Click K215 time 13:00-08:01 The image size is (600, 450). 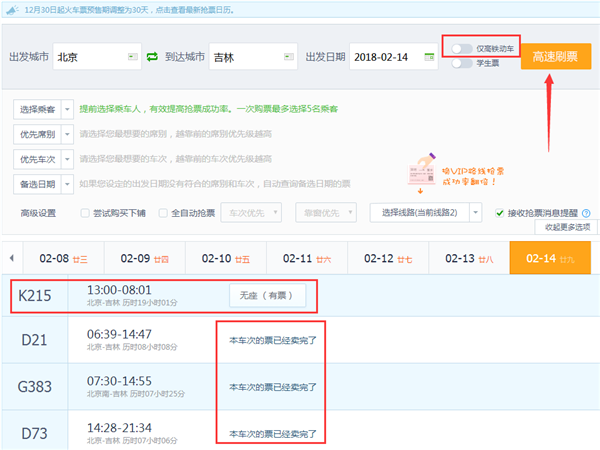(x=119, y=290)
